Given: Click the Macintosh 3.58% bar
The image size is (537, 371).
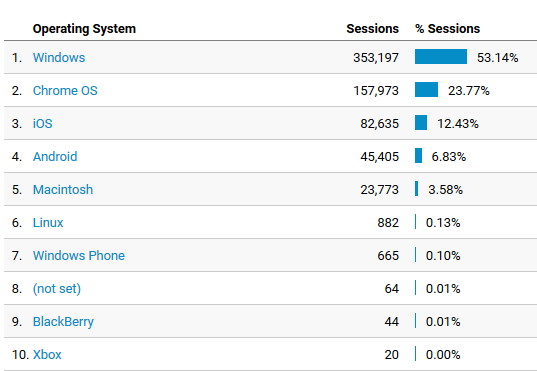Looking at the screenshot, I should coord(416,188).
